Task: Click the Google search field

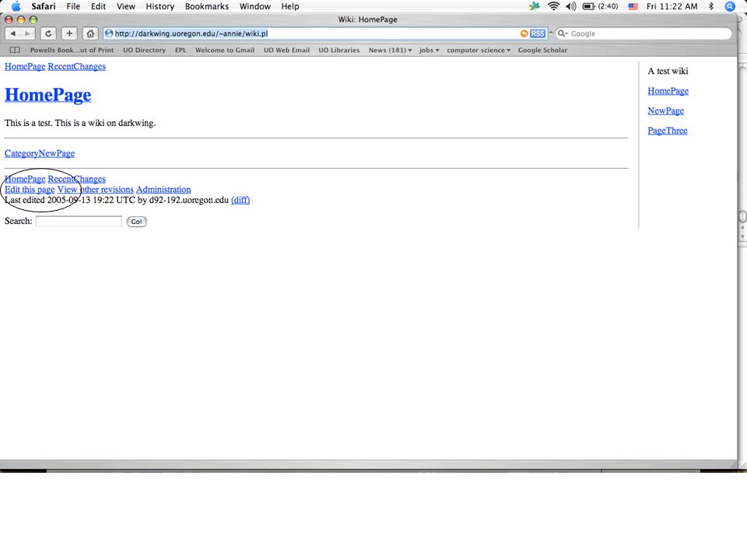Action: 644,33
